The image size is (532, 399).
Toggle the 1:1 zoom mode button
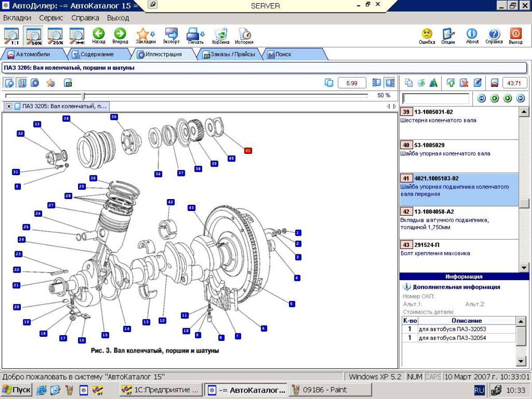pos(12,36)
